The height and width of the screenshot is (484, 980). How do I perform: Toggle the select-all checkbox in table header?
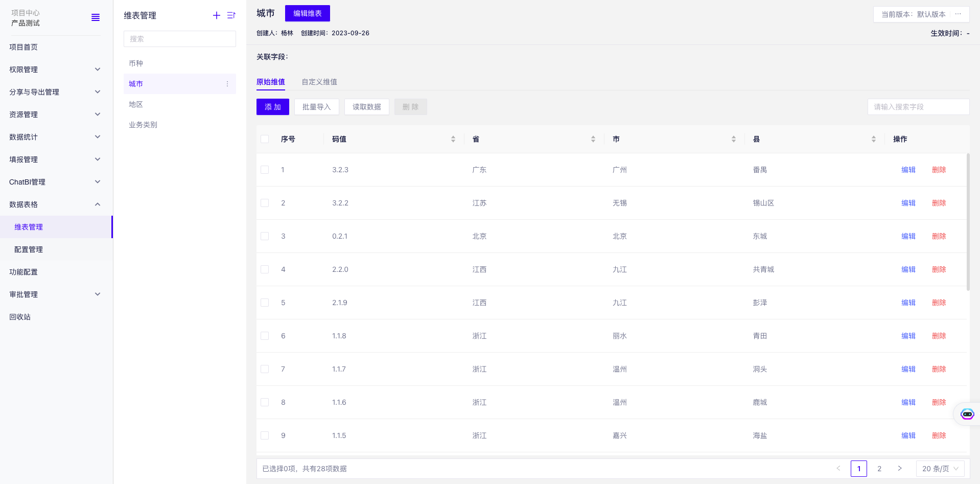[x=265, y=139]
